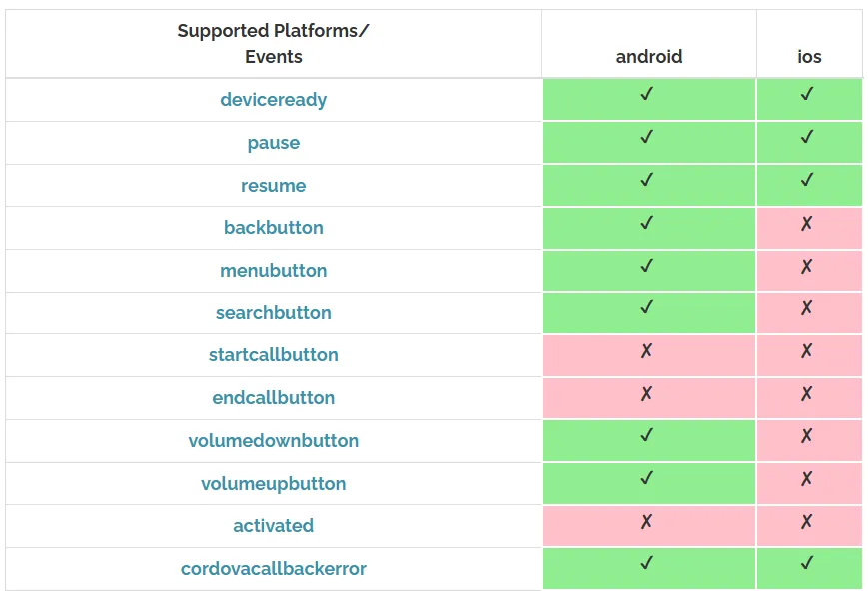
Task: Click the android cross for startcallbutton
Action: click(x=647, y=350)
